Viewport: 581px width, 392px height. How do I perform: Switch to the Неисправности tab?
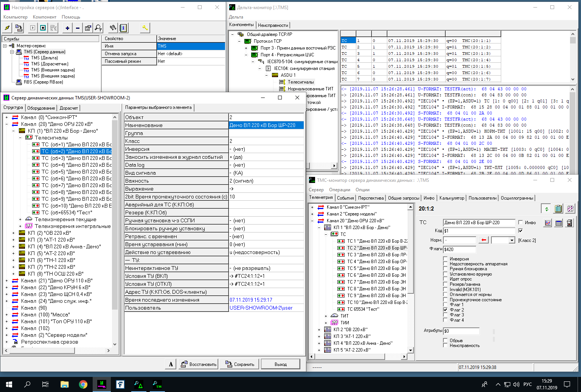pos(273,25)
